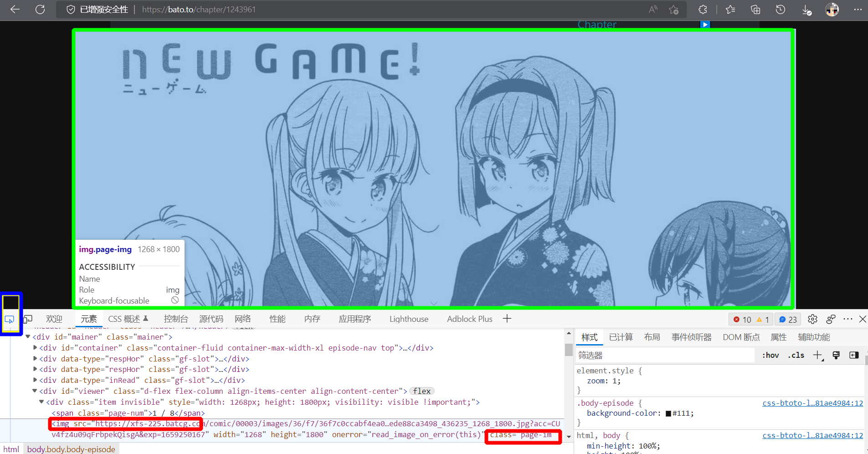Image resolution: width=868 pixels, height=454 pixels.
Task: Open the 应用程序 tab
Action: pos(355,319)
